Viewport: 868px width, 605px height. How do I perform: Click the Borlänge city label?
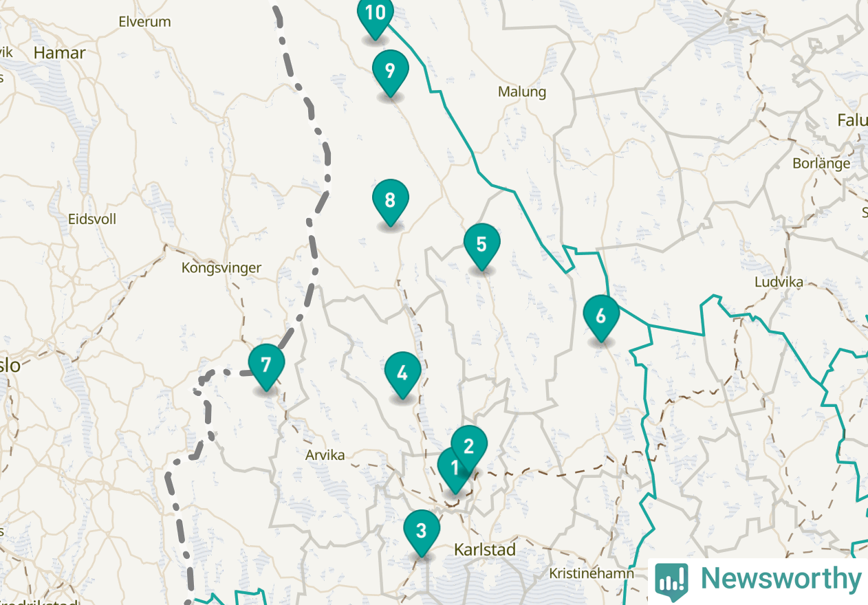pos(821,164)
